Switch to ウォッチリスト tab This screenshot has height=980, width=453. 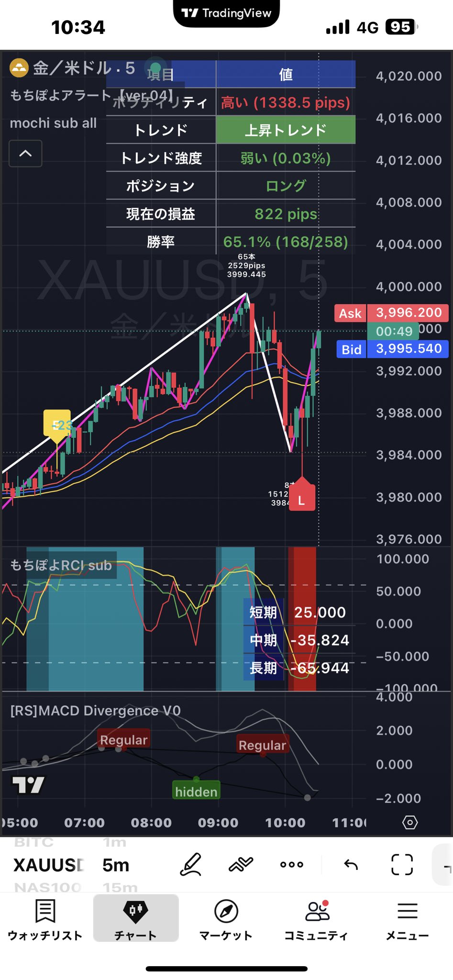click(x=45, y=919)
